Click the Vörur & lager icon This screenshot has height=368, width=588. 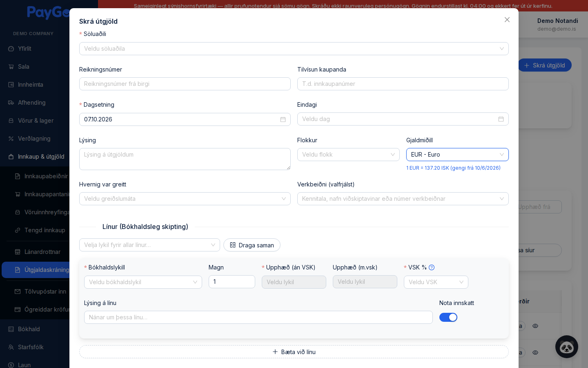click(x=11, y=121)
